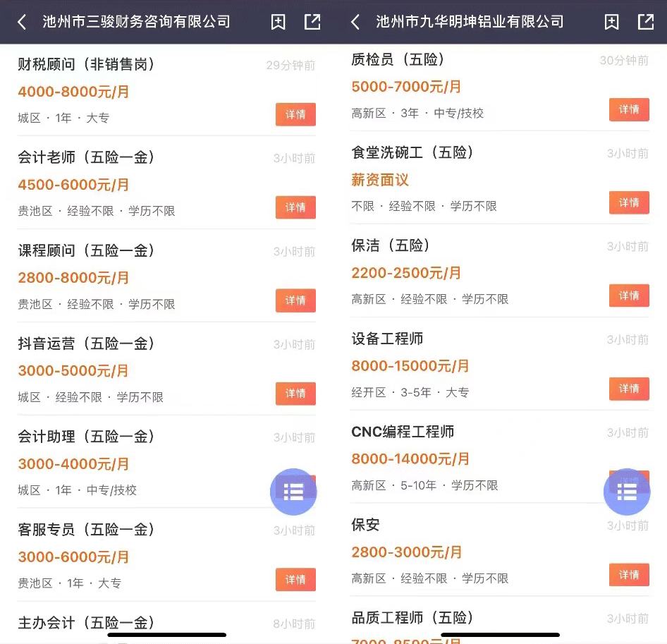Open 详情 for 会计老师（五险一金）
Image resolution: width=667 pixels, height=644 pixels.
(x=295, y=207)
